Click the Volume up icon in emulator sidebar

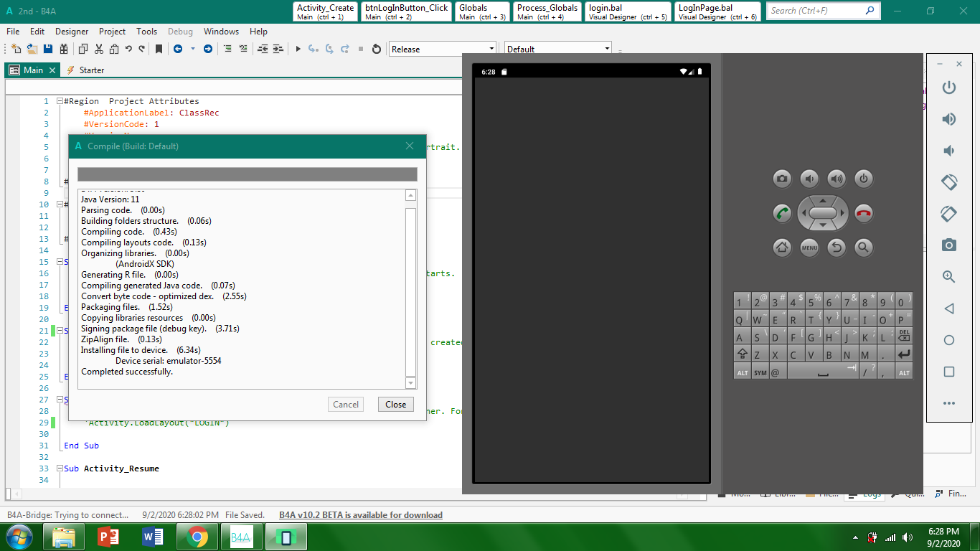point(949,119)
